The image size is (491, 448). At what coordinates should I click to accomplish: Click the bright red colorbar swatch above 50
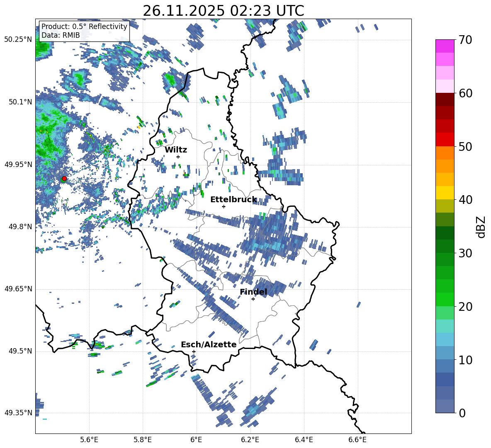445,139
